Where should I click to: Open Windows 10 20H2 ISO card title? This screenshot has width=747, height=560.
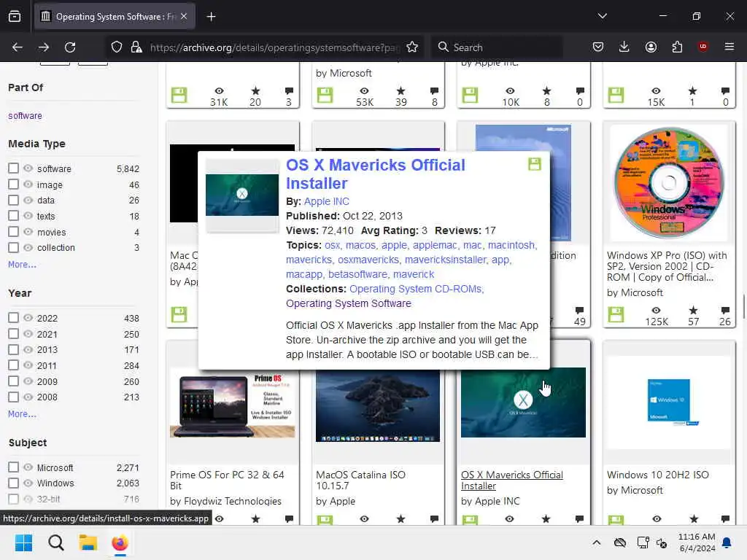tap(657, 475)
